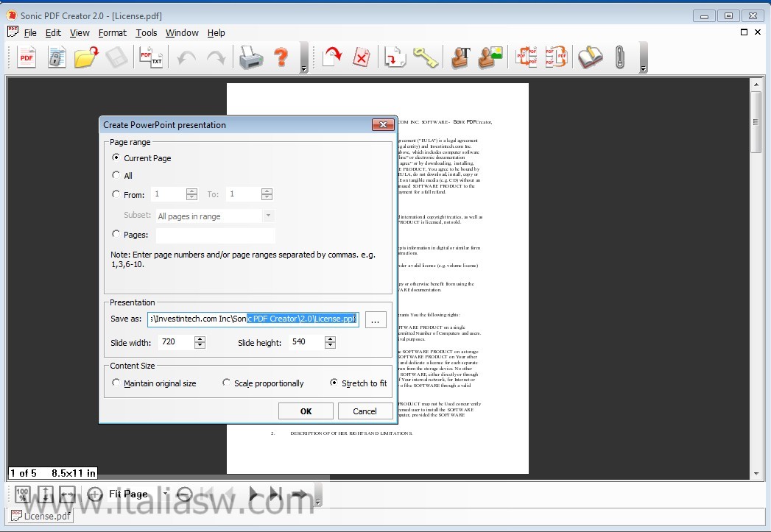Click the Pages text input field
Viewport: 771px width, 532px height.
pyautogui.click(x=215, y=235)
